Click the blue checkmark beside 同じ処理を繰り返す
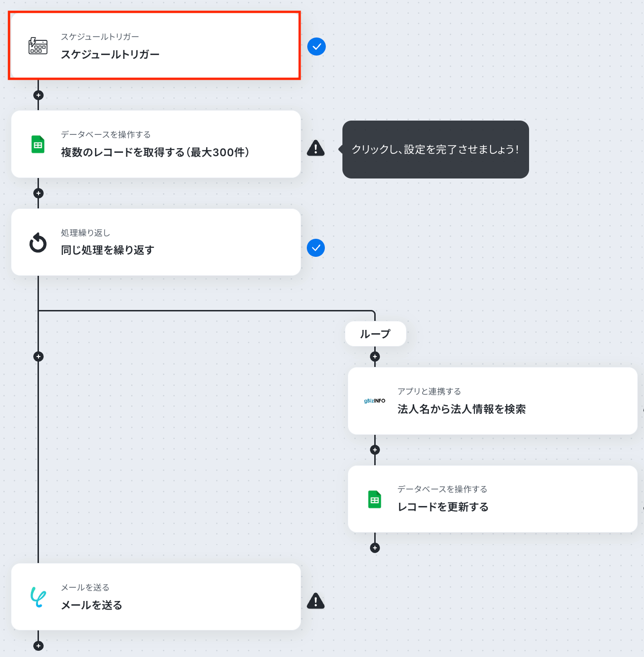 (316, 248)
